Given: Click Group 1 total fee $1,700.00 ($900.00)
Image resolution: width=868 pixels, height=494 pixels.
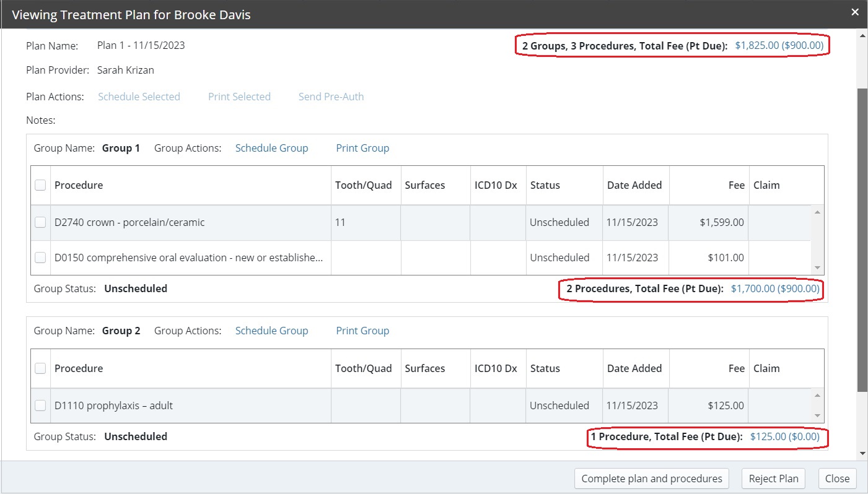Looking at the screenshot, I should coord(775,288).
